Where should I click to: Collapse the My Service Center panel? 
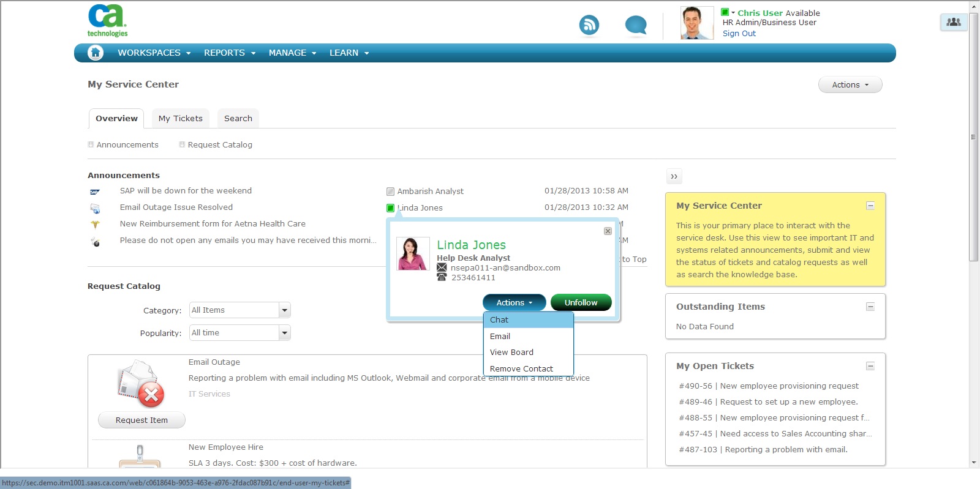point(870,206)
